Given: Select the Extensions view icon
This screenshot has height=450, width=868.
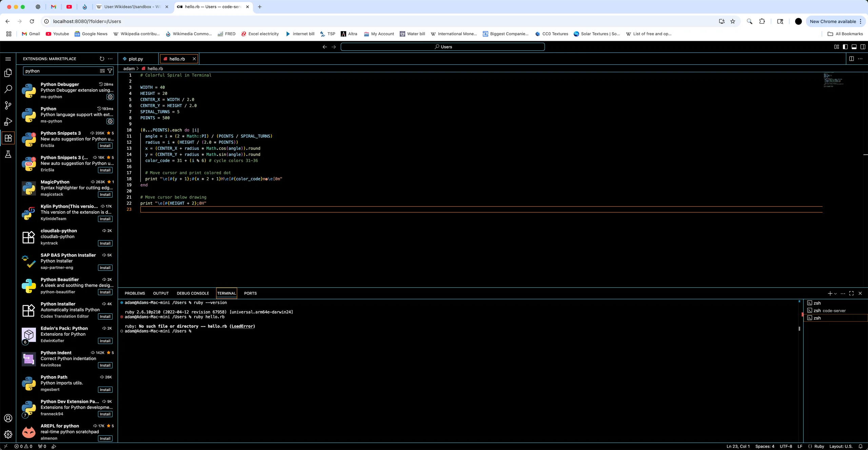Looking at the screenshot, I should (x=8, y=138).
